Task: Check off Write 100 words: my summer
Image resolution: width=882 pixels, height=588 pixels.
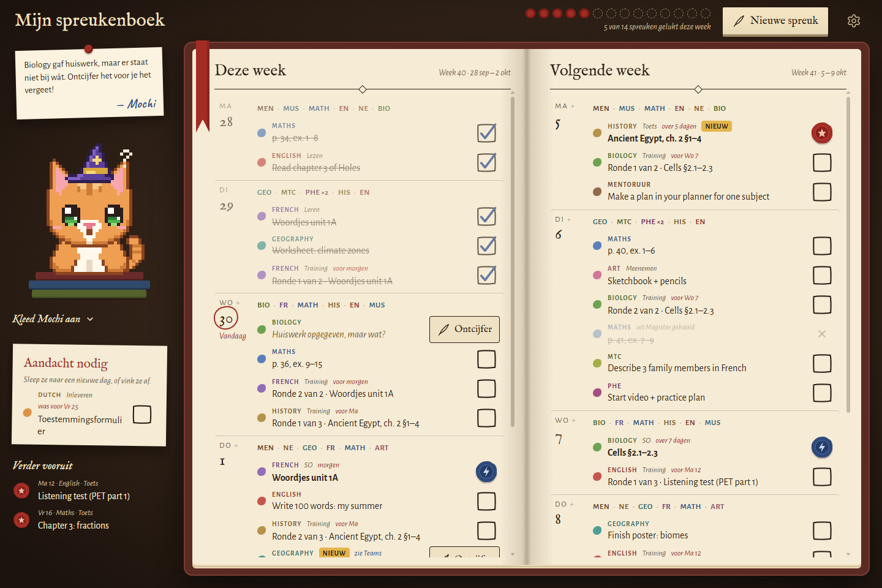Action: click(486, 501)
